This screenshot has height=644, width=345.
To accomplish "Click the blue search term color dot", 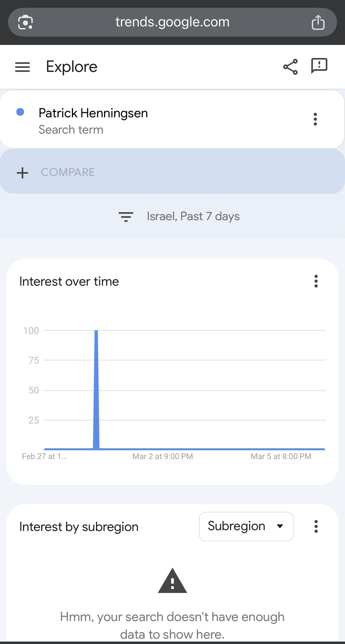I will coord(20,112).
